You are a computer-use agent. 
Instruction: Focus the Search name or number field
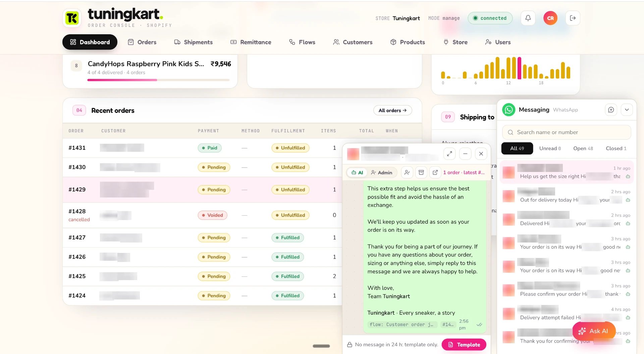click(567, 132)
